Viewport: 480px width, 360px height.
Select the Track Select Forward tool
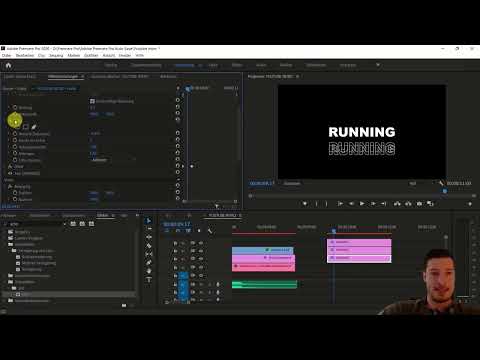click(149, 229)
